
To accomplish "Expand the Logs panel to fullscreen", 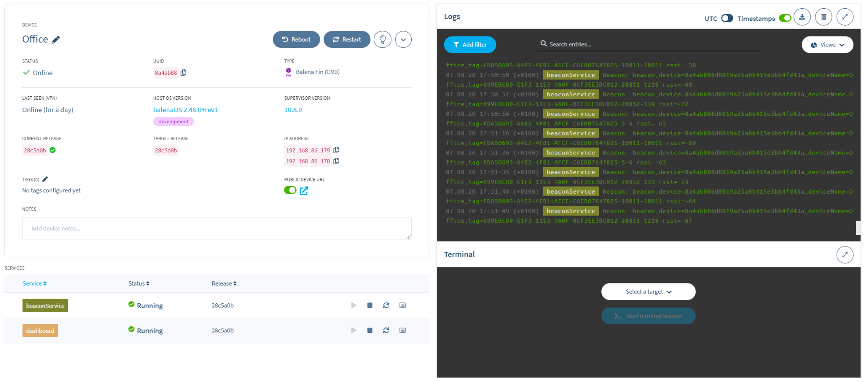I will (845, 17).
